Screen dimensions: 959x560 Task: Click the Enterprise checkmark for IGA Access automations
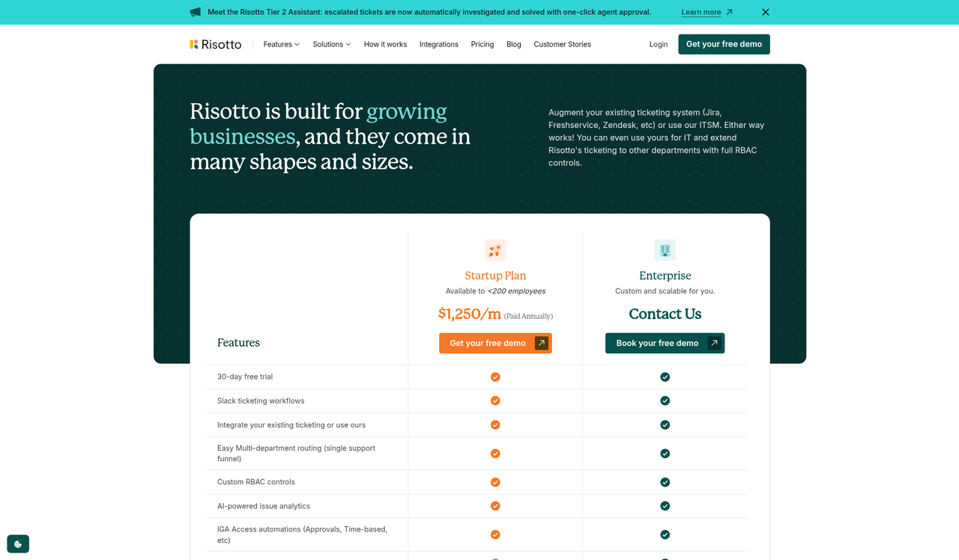pos(665,535)
